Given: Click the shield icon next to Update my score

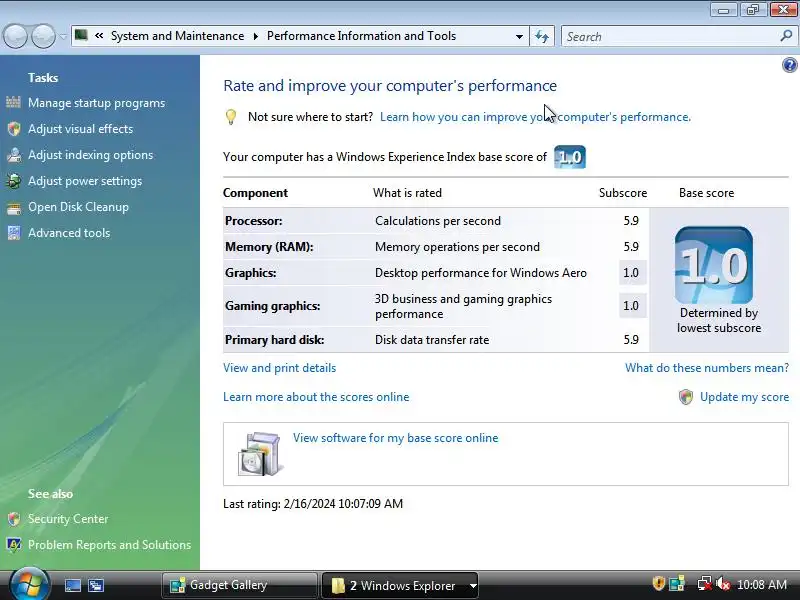Looking at the screenshot, I should (x=686, y=397).
